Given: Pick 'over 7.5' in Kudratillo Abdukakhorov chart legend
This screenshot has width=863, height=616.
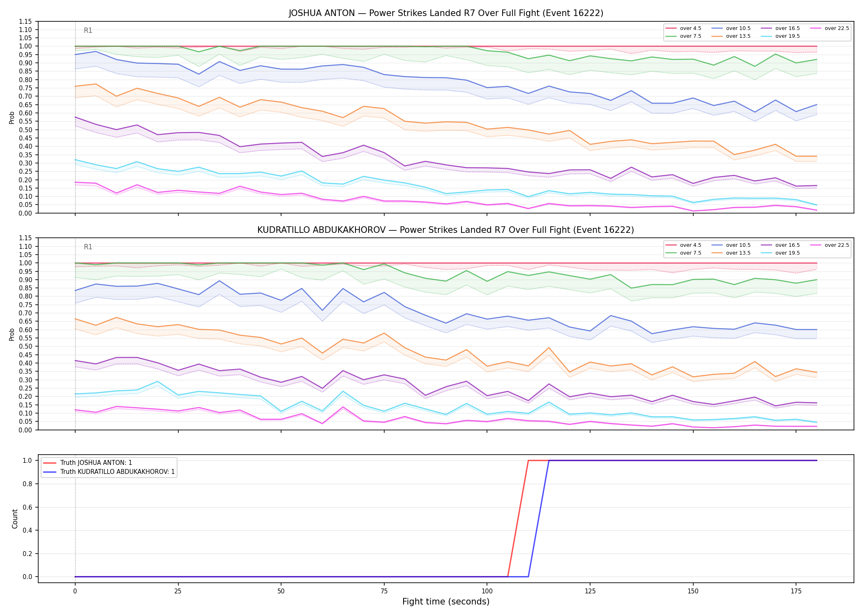Looking at the screenshot, I should pyautogui.click(x=683, y=253).
